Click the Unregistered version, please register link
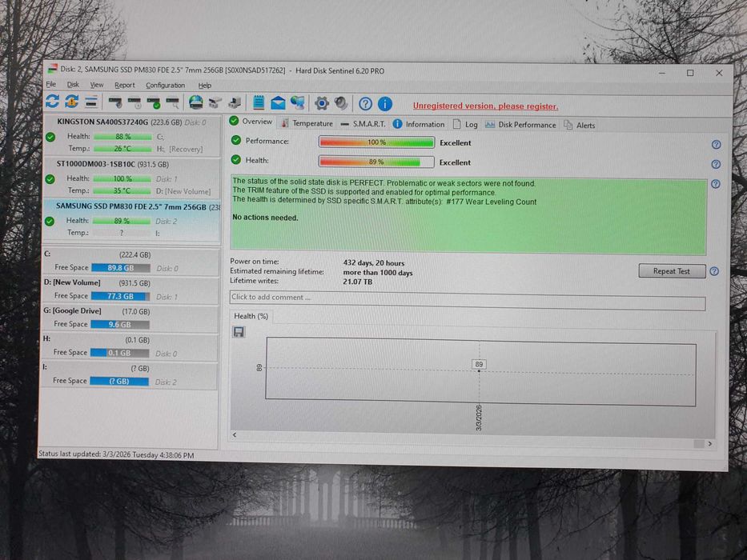Viewport: 747px width, 560px height. [x=485, y=106]
